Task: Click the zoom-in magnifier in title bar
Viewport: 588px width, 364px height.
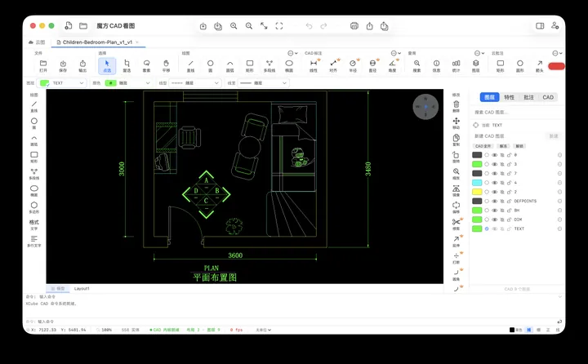Action: [x=234, y=26]
